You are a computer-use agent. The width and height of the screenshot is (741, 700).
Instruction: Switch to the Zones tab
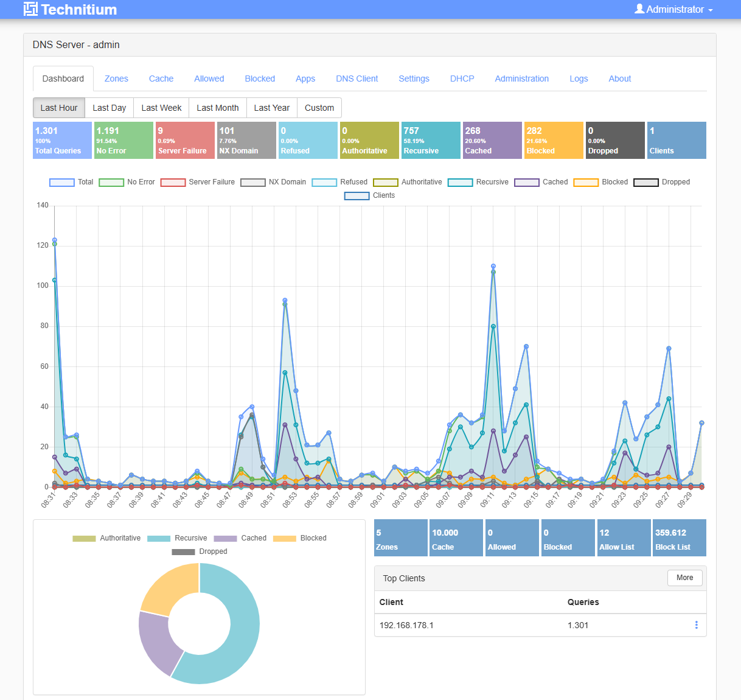tap(116, 79)
